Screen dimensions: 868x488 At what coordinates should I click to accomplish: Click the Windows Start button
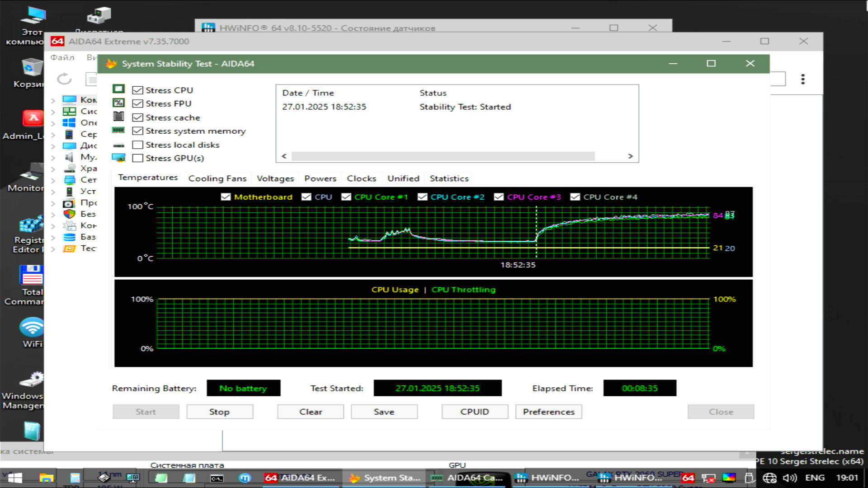[14, 478]
